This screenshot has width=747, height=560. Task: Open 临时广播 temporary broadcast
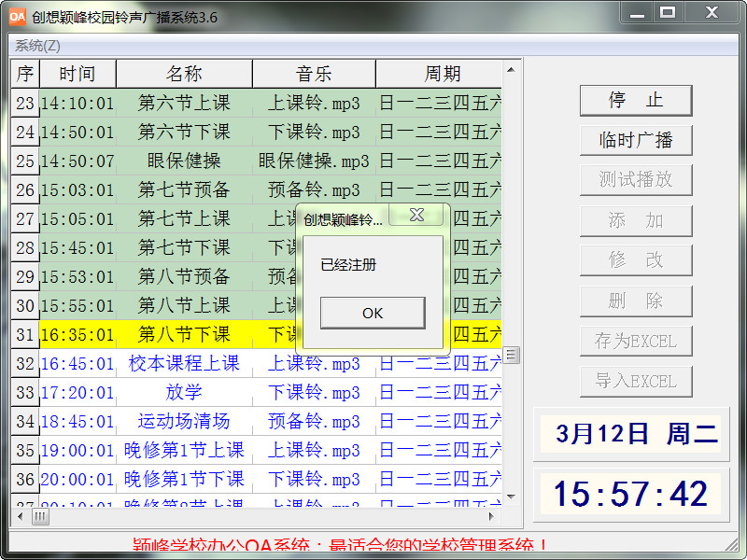[635, 140]
